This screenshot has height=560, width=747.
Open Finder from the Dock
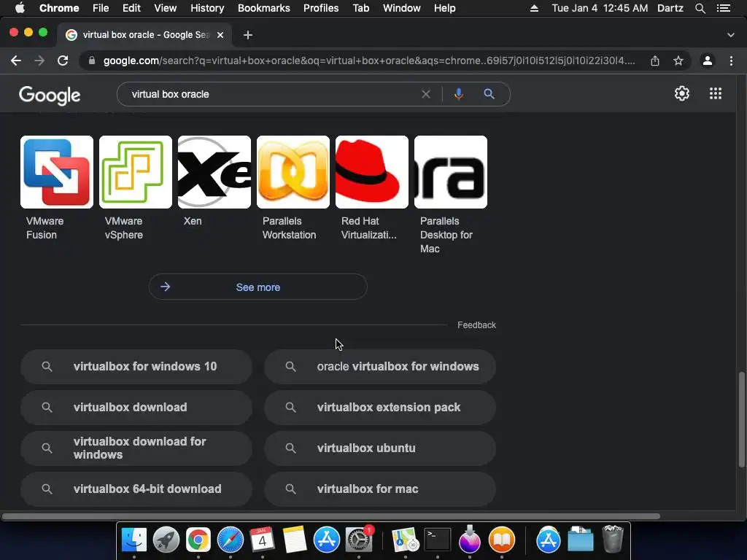pyautogui.click(x=134, y=540)
